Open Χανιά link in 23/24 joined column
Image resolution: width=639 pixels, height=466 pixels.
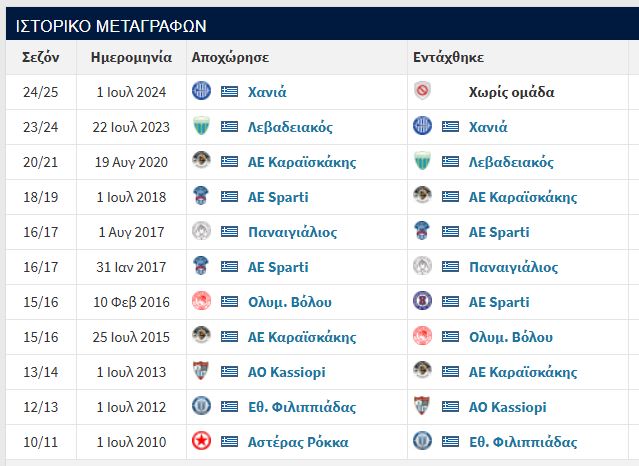[488, 127]
